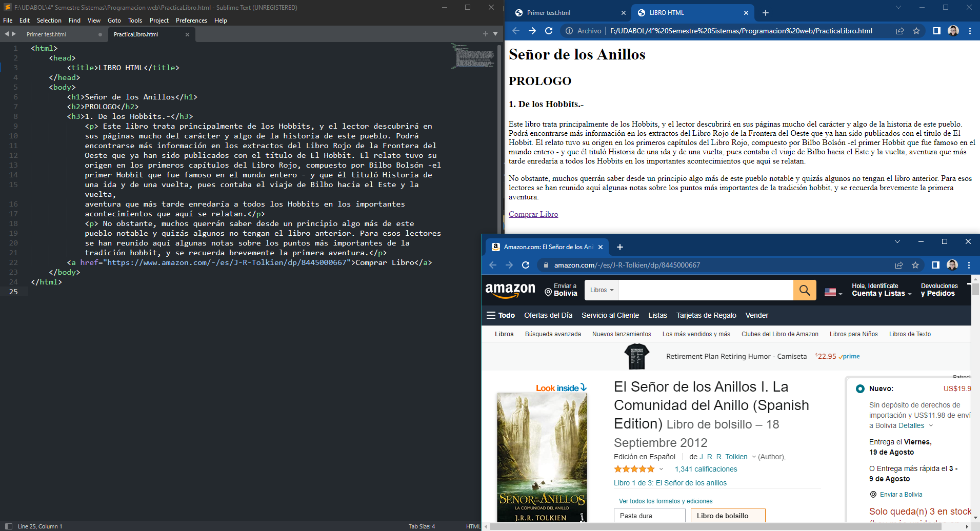Close the Amazon.com browser tab
The image size is (980, 531).
601,247
